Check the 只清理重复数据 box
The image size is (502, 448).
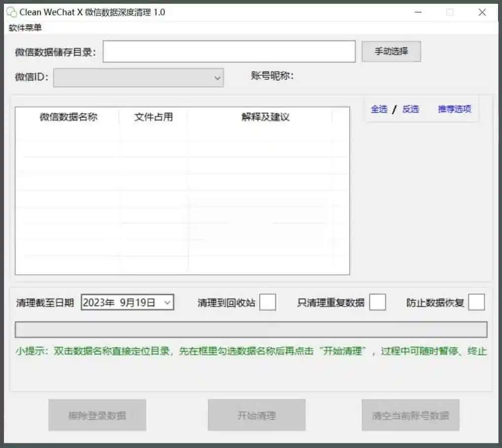[x=379, y=302]
